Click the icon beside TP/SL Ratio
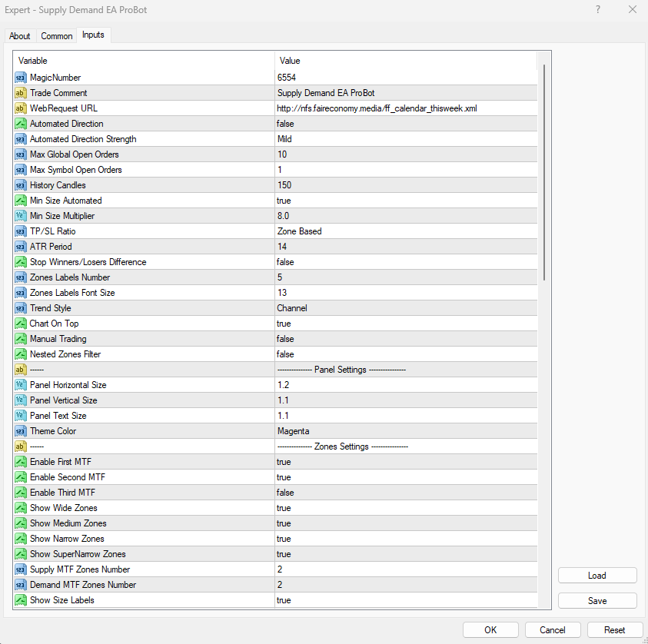The image size is (648, 644). coord(20,231)
